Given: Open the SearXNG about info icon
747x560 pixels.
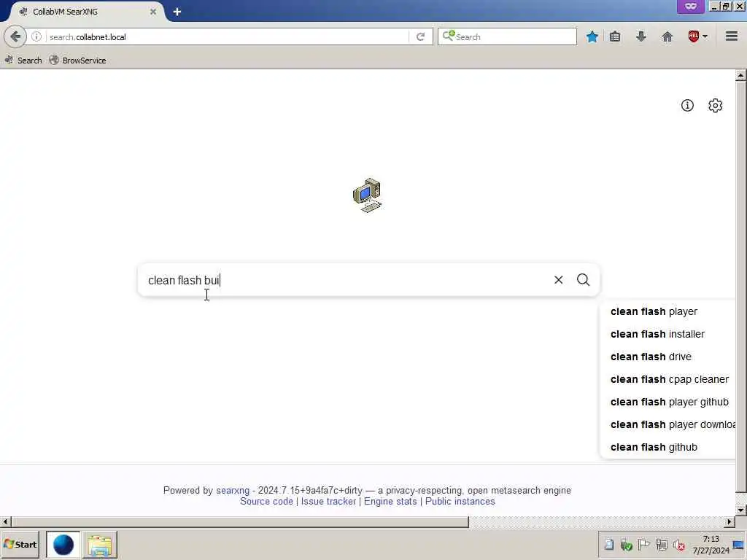Looking at the screenshot, I should pyautogui.click(x=687, y=105).
